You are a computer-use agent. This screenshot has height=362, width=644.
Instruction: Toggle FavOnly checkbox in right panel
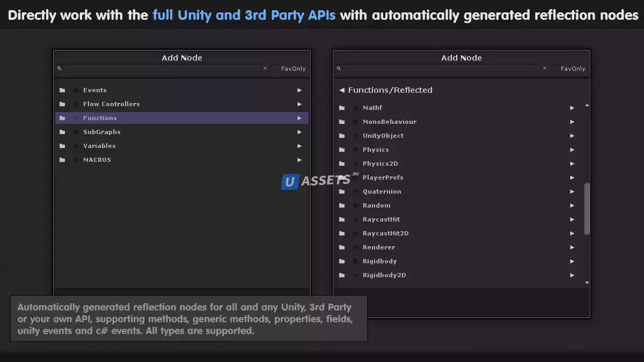[555, 69]
